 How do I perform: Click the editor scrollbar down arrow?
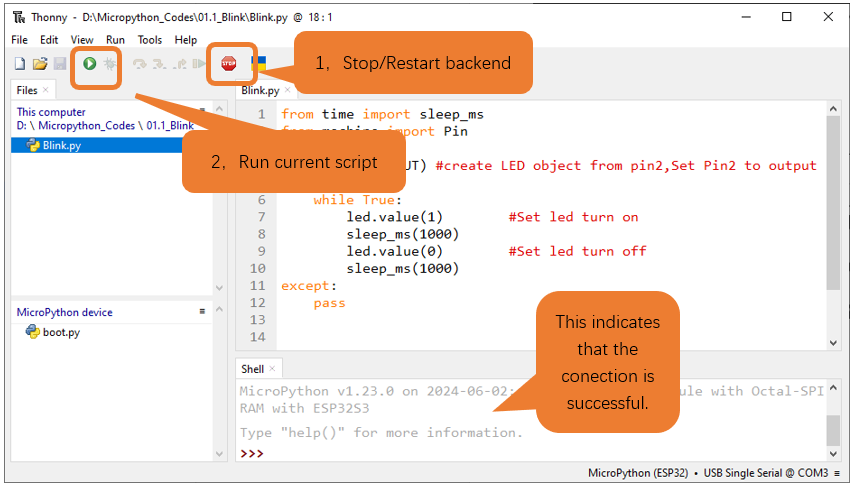click(833, 343)
